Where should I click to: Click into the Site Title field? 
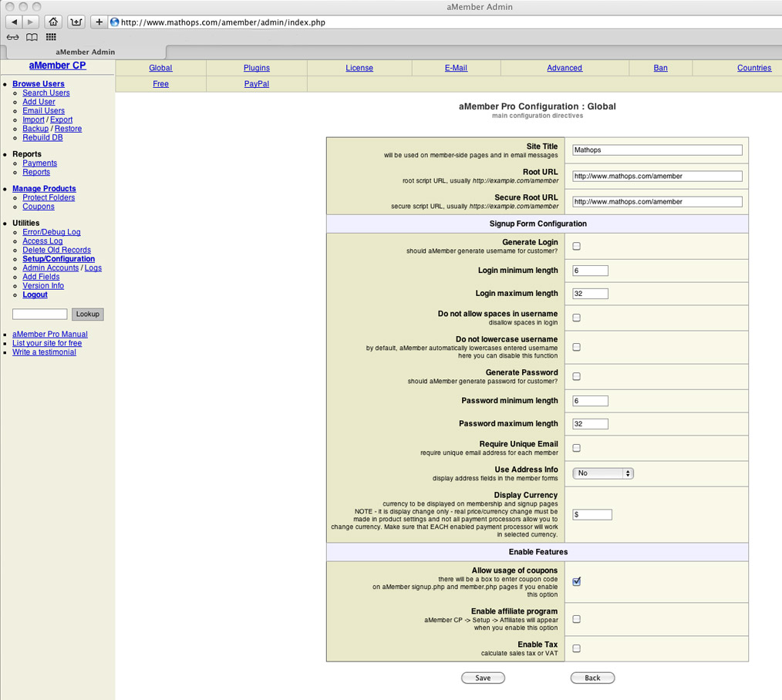point(657,150)
